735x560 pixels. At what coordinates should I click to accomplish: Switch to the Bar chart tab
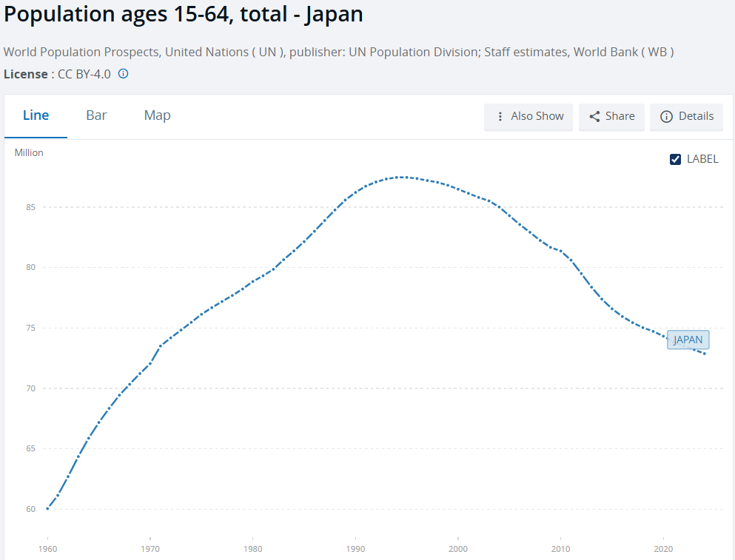[x=96, y=115]
